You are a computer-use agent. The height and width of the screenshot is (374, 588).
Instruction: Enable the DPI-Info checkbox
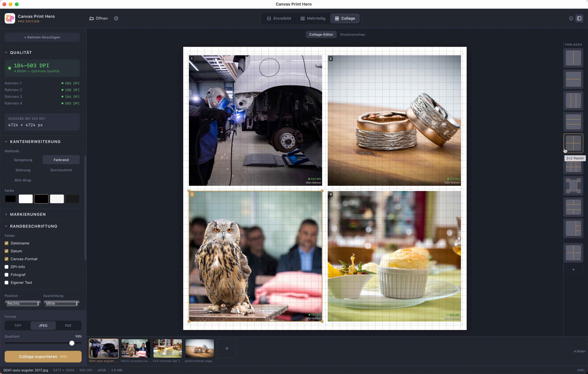(x=7, y=267)
